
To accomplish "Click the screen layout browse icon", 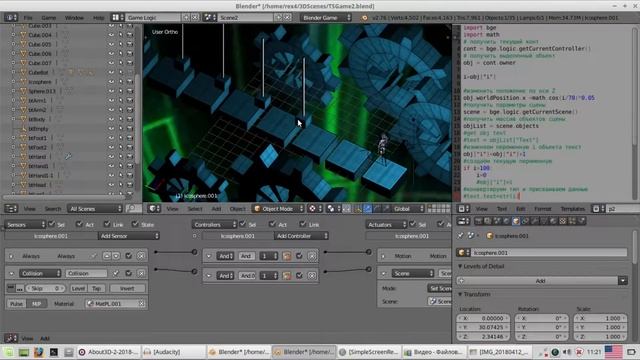I will [118, 18].
